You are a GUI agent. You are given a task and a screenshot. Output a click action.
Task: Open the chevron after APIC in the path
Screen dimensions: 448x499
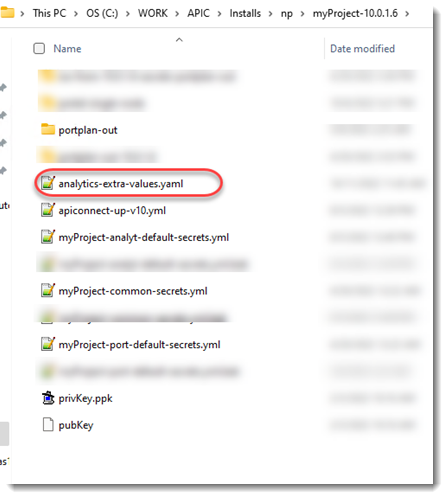219,14
